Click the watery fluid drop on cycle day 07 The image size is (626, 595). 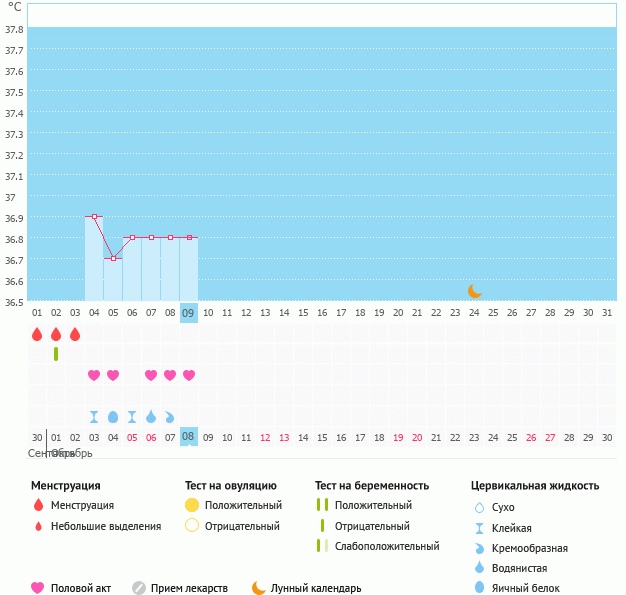click(151, 416)
